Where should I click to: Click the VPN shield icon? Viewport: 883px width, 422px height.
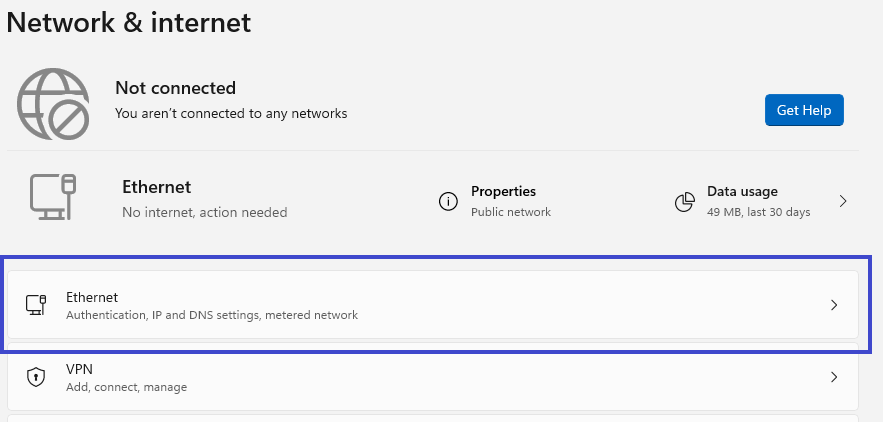pyautogui.click(x=36, y=377)
